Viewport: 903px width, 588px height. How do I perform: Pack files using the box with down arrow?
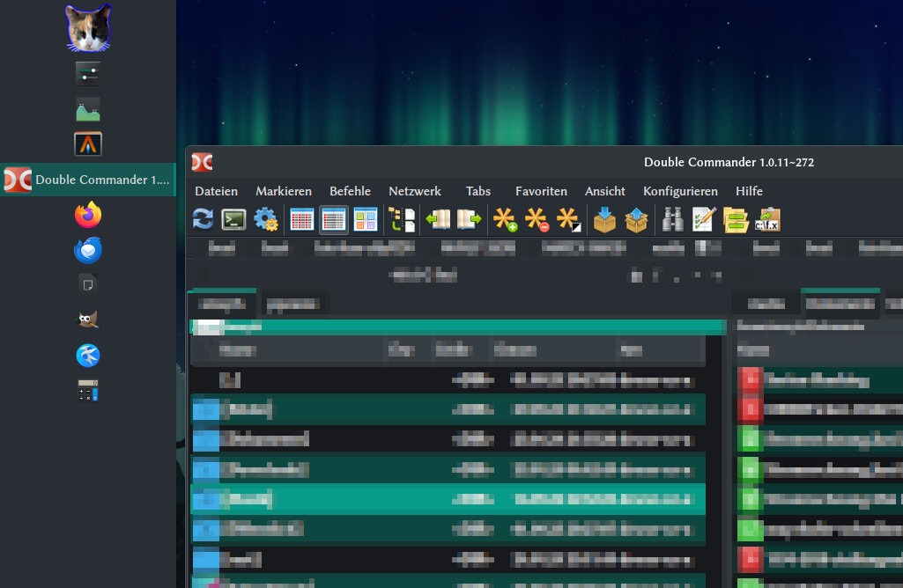(x=604, y=219)
